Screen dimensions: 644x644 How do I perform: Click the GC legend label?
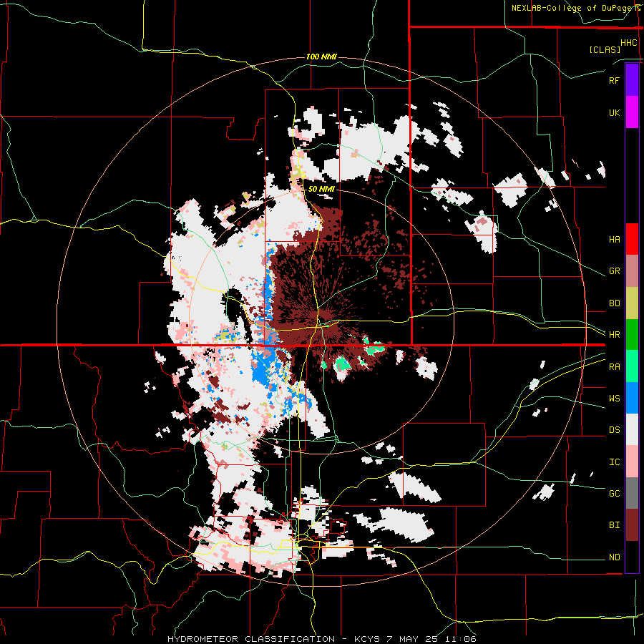coord(614,494)
